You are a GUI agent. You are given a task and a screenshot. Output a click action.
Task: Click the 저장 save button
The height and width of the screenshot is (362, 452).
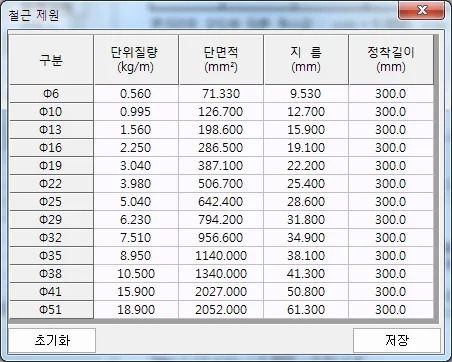click(x=397, y=340)
